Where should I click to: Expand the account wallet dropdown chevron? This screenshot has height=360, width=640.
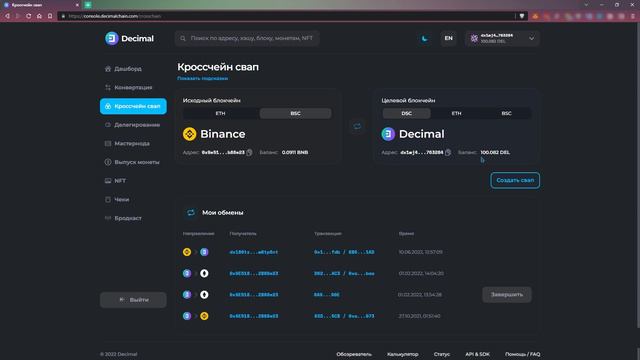pos(531,38)
